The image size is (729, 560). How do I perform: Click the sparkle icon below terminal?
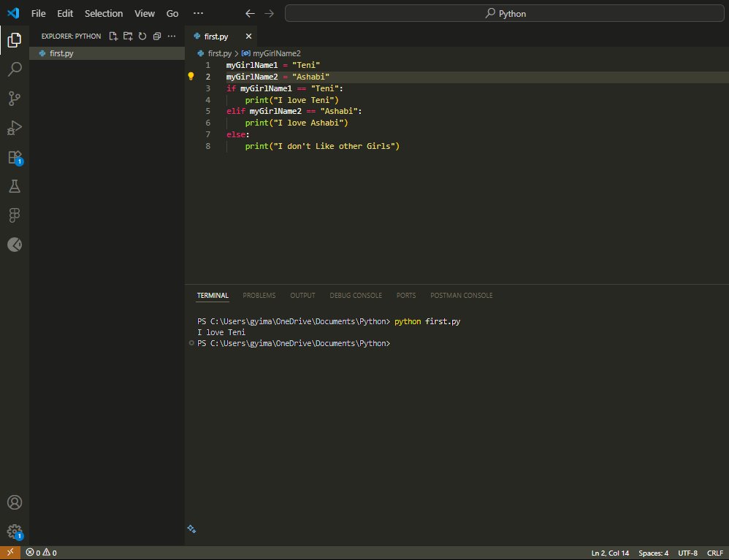pos(191,529)
